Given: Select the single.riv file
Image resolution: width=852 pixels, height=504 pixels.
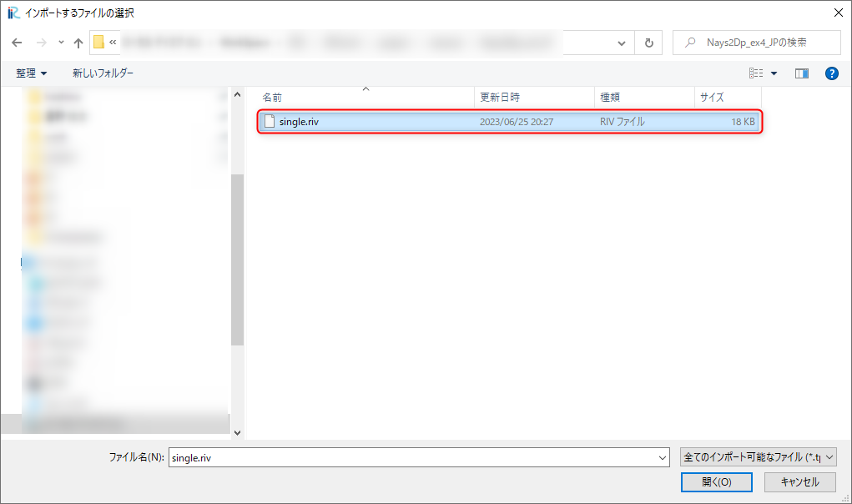Looking at the screenshot, I should pos(509,122).
